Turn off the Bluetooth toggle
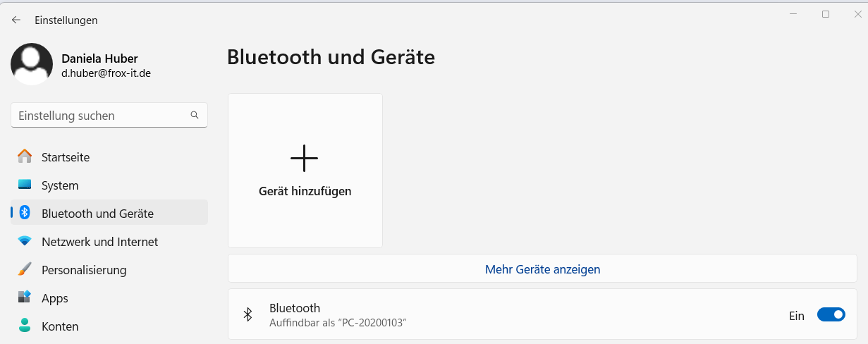This screenshot has height=344, width=868. [x=831, y=315]
